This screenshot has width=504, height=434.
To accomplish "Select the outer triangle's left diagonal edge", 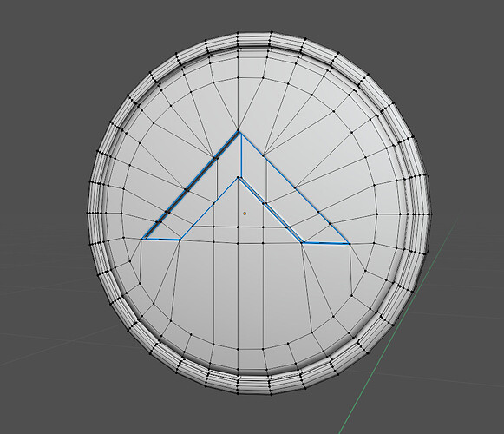I will [x=190, y=185].
